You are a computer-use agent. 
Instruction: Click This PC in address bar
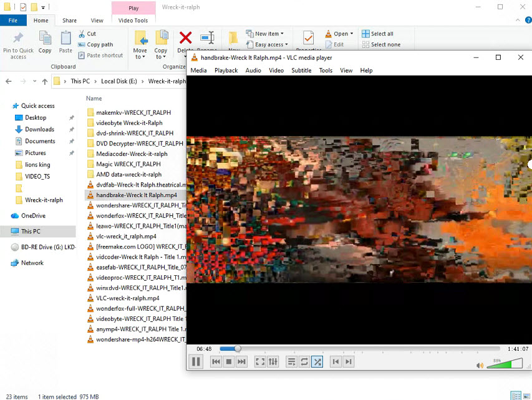(80, 81)
